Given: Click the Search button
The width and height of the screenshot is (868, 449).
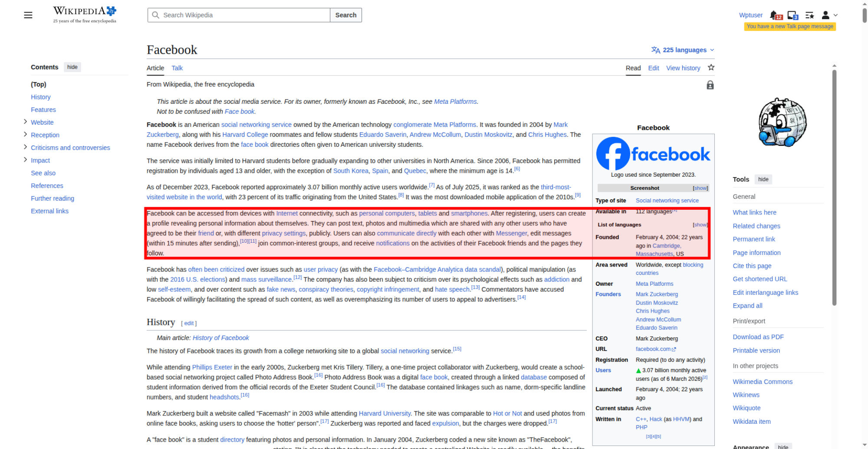Looking at the screenshot, I should (x=345, y=15).
